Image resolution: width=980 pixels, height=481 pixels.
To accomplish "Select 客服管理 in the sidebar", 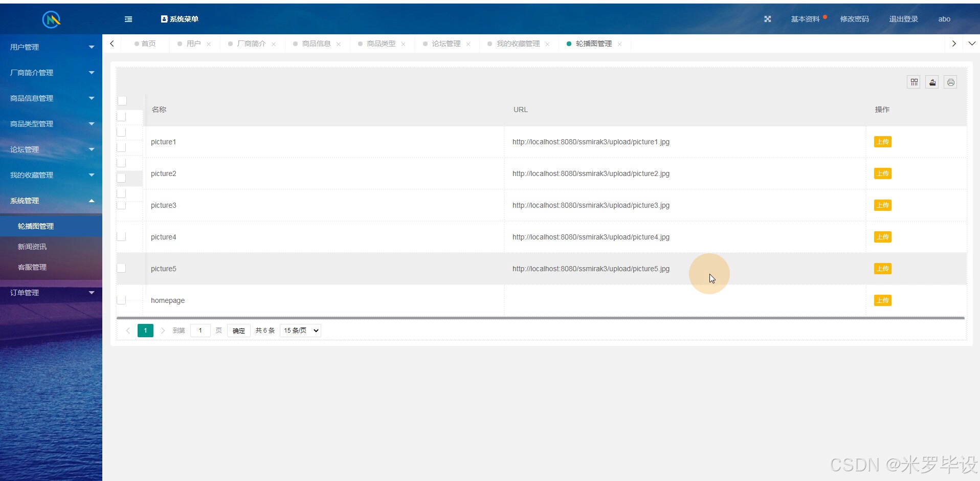I will click(x=51, y=267).
